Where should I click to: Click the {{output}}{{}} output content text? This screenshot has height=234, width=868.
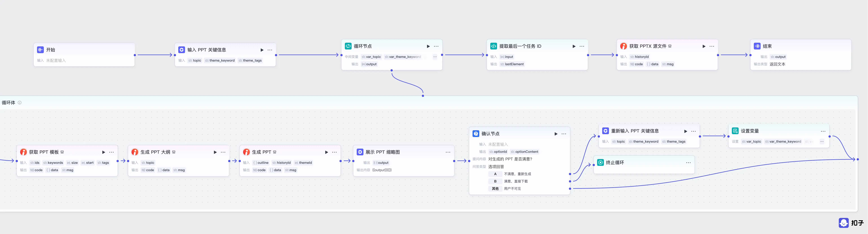click(382, 170)
